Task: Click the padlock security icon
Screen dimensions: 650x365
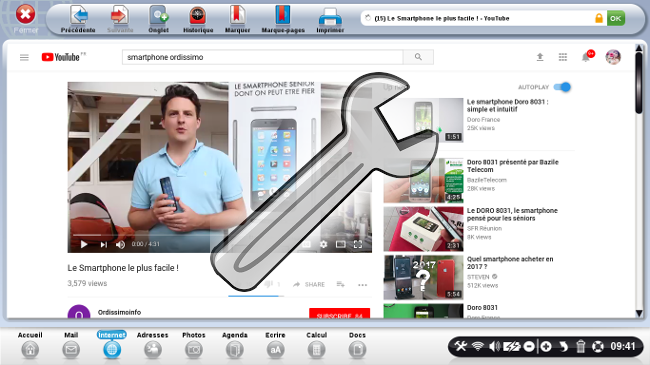Action: [x=599, y=18]
